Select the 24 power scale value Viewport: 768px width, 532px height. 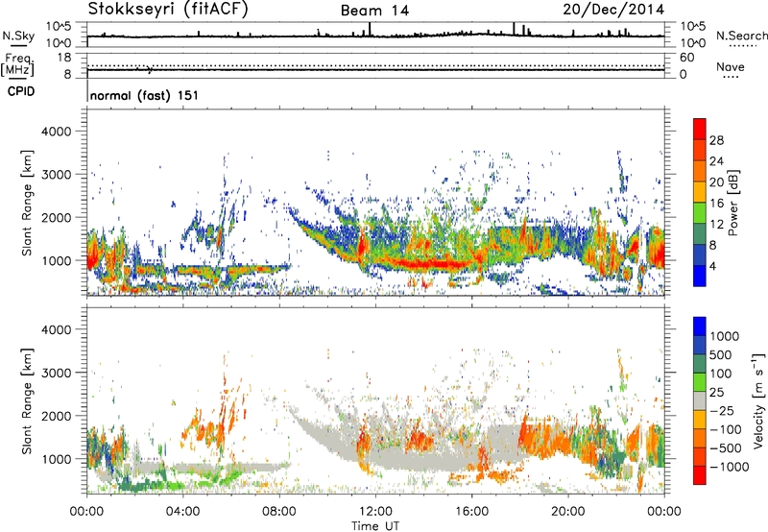[x=716, y=161]
